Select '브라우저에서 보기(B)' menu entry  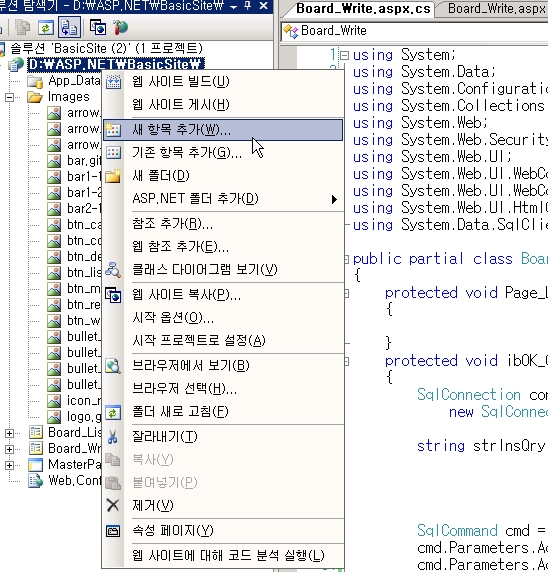point(223,366)
